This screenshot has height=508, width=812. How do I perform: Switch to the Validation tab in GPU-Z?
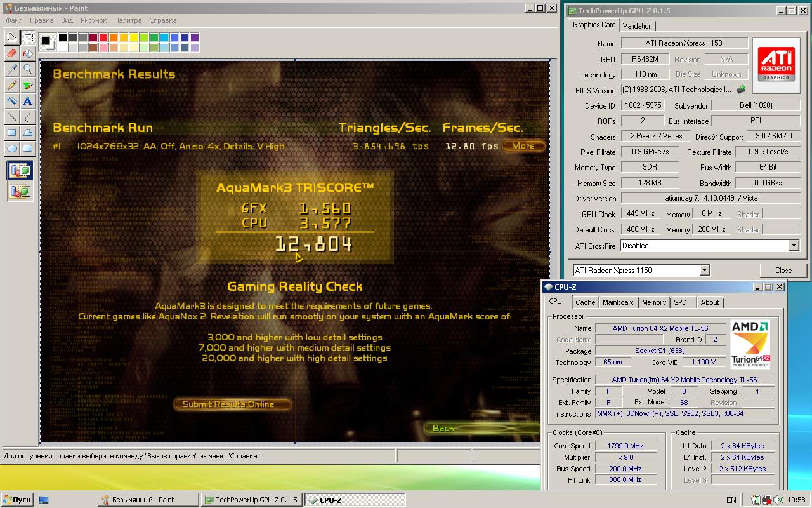pos(638,26)
